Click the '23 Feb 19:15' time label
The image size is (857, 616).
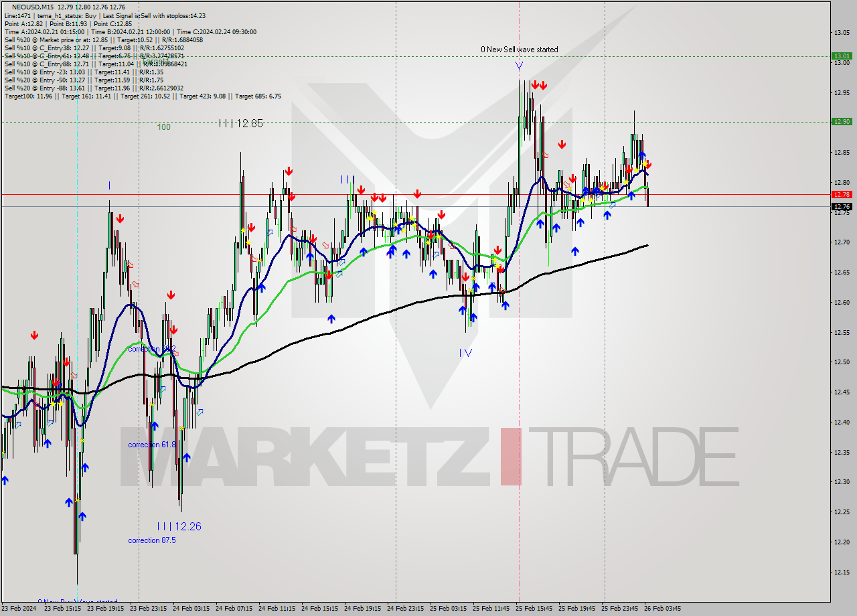[105, 609]
